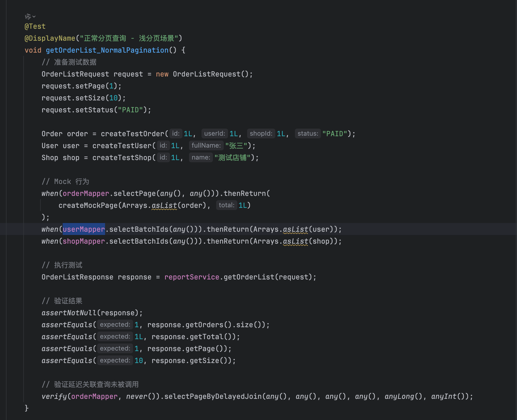Screen dimensions: 517x420
Task: Click the "PAID" string in setStatus
Action: coord(130,110)
